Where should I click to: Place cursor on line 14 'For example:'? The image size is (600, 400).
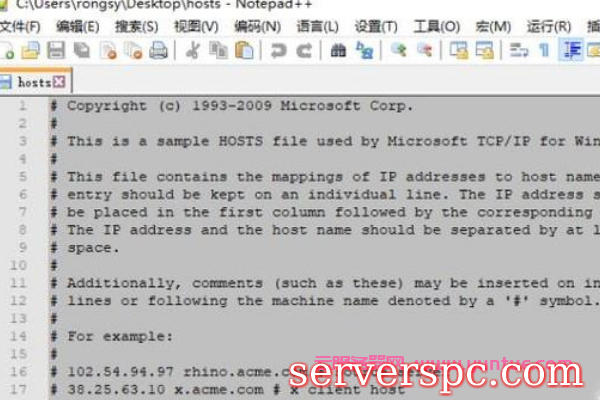[120, 336]
